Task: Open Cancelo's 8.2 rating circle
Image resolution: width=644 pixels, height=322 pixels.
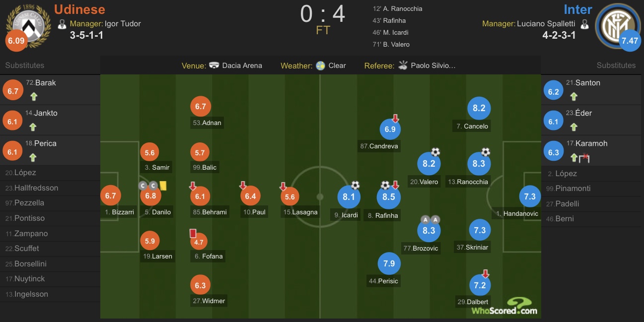Action: click(x=479, y=108)
